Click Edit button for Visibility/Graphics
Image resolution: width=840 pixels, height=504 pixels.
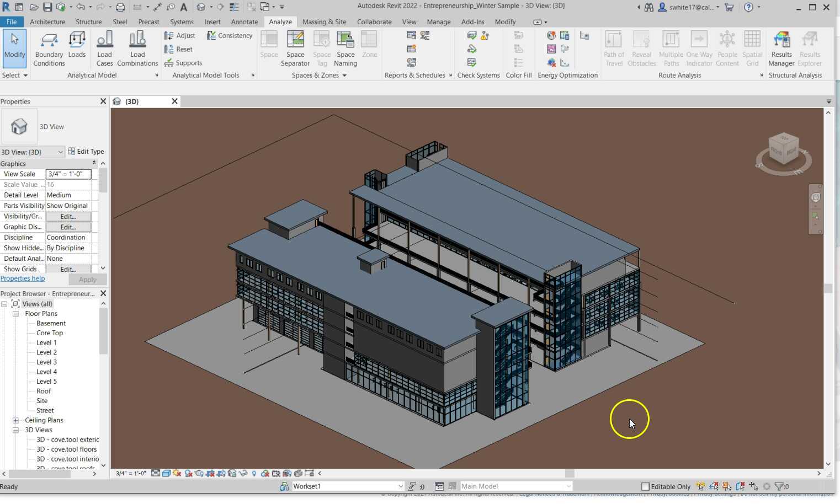(x=68, y=217)
